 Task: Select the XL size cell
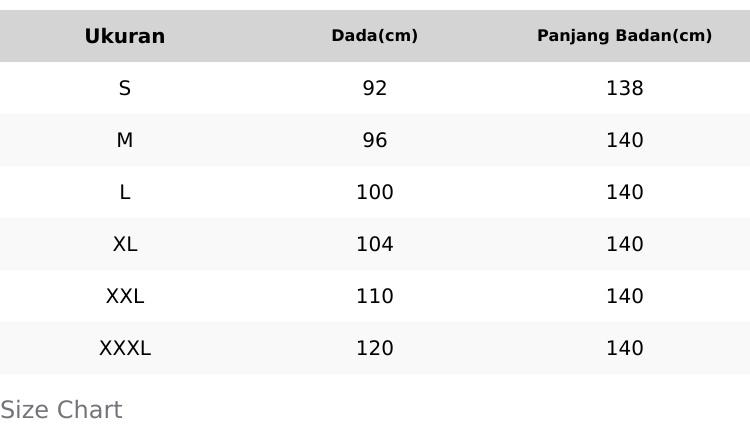[x=125, y=244]
